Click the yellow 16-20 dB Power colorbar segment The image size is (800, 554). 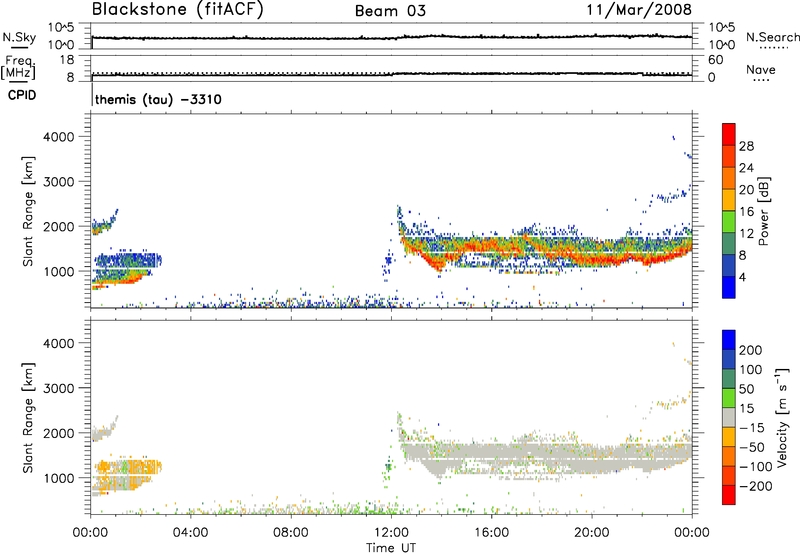coord(729,199)
